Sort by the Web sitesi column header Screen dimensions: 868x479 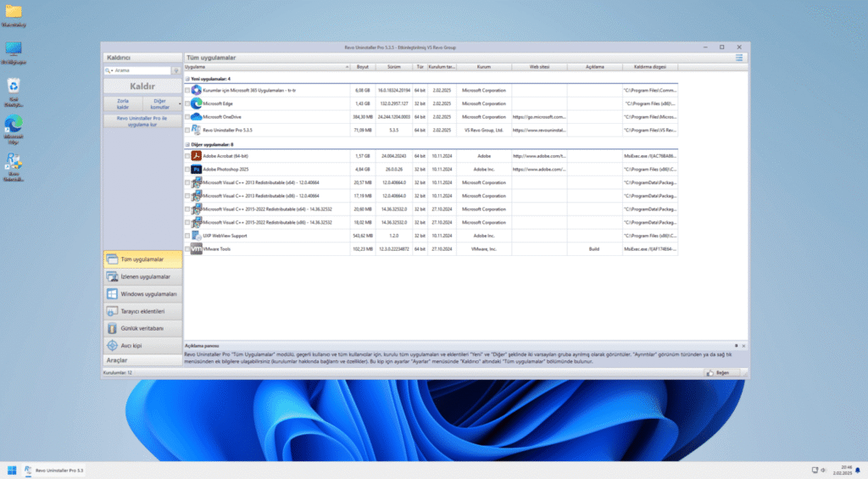point(539,67)
